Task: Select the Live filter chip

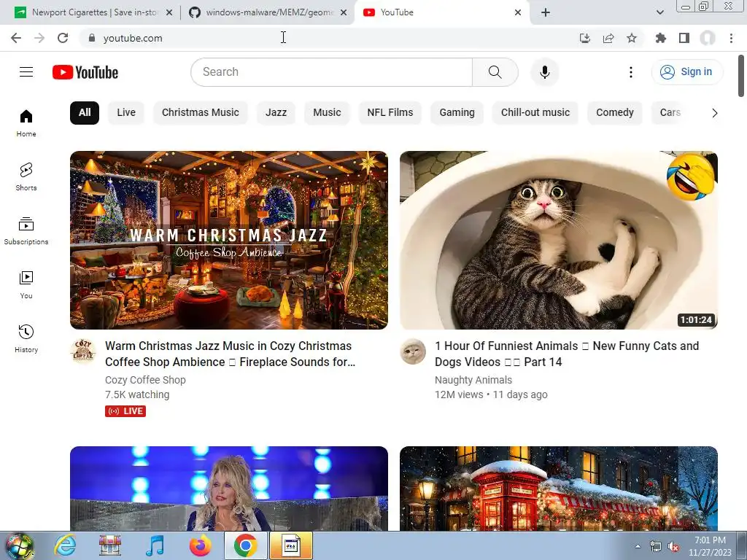Action: coord(126,113)
